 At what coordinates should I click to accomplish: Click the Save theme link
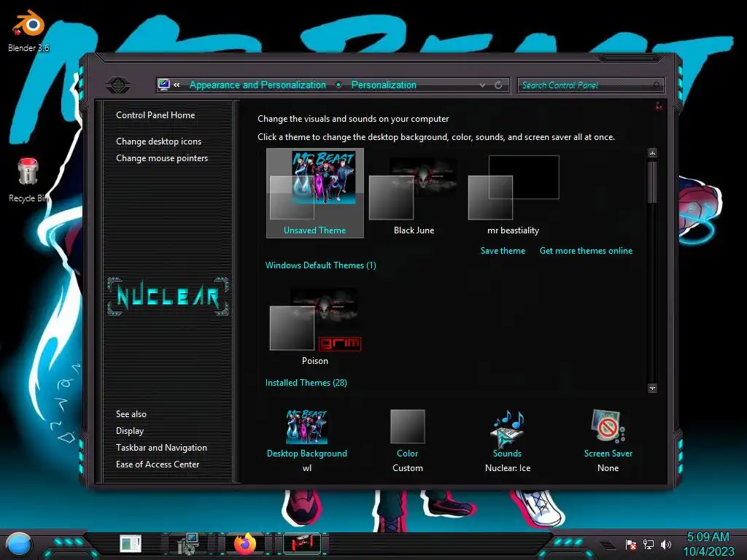click(x=503, y=251)
